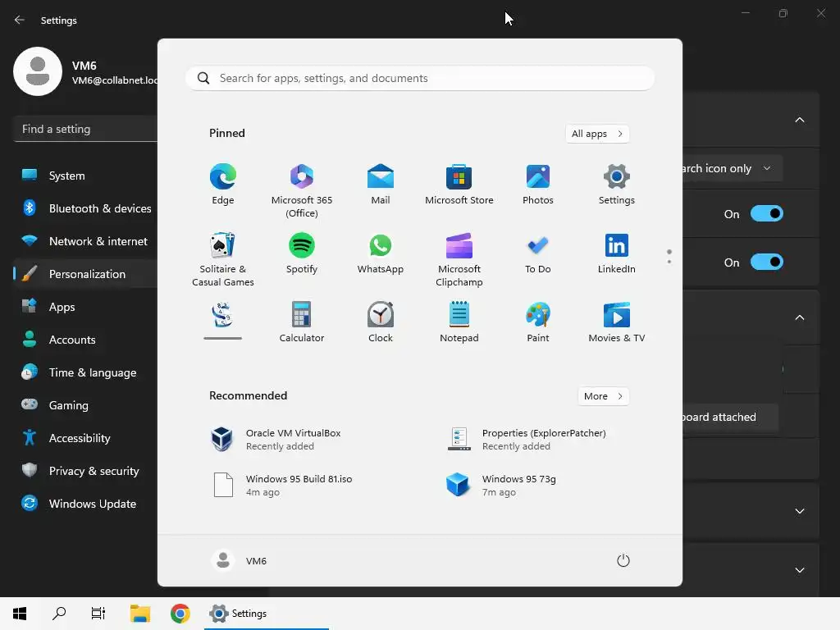Viewport: 840px width, 630px height.
Task: Expand the bottom collapsed section chevron
Action: point(800,570)
